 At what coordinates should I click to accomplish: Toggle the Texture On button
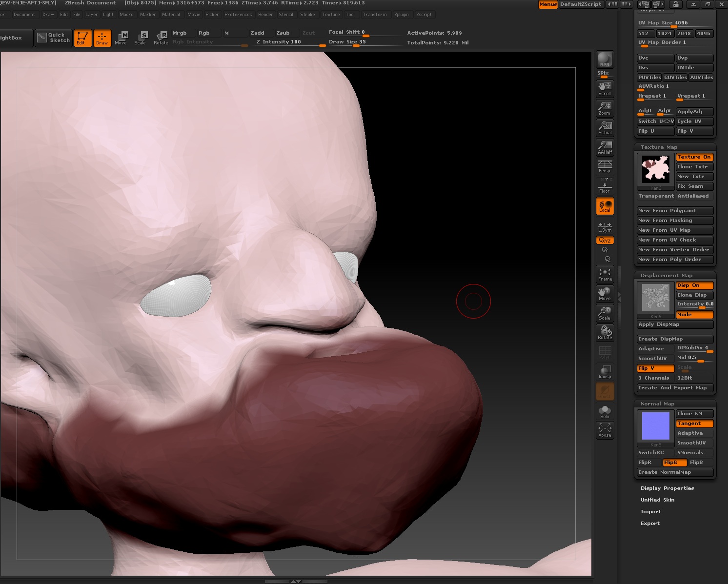[694, 157]
